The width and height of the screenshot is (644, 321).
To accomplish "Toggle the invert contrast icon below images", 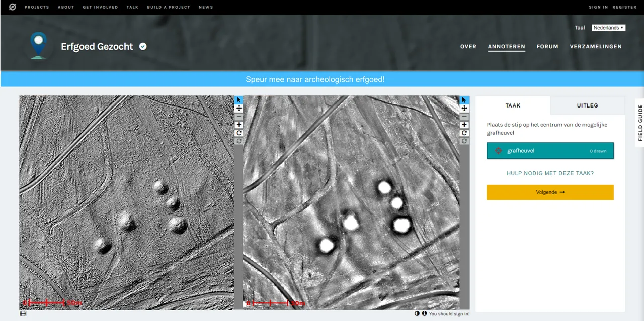I will [x=417, y=314].
